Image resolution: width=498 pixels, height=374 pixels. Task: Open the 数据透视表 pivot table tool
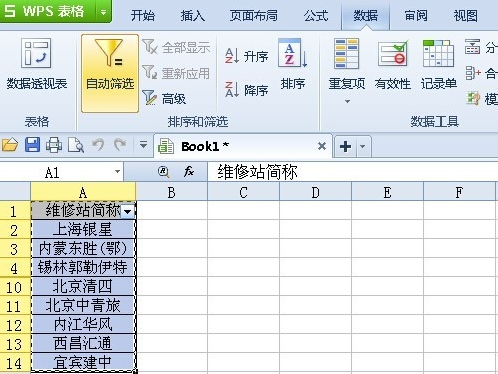click(37, 65)
